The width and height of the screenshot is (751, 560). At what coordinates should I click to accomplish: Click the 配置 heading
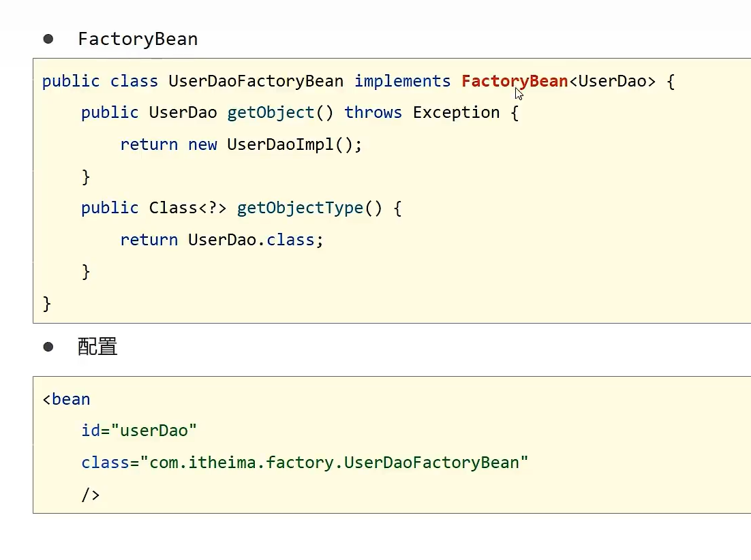point(97,347)
